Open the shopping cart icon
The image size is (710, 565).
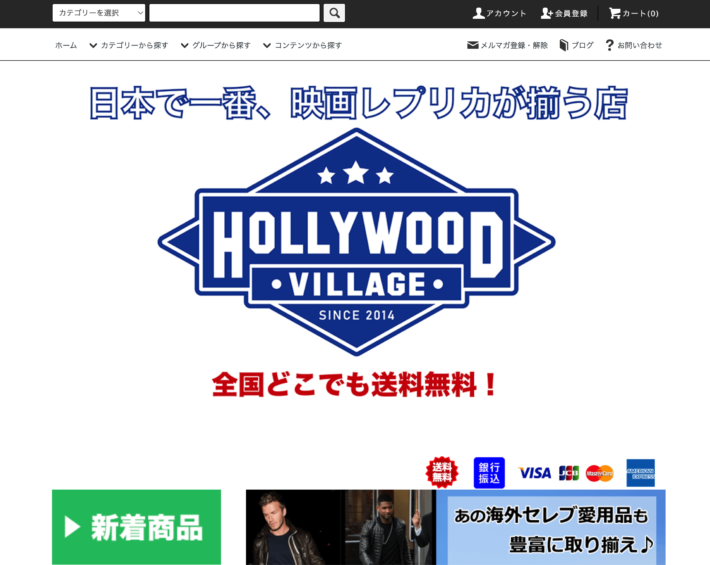pyautogui.click(x=614, y=13)
